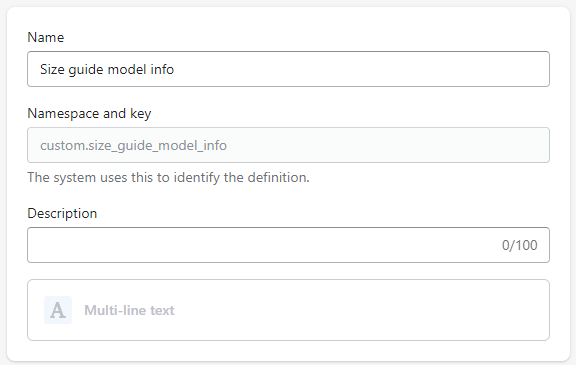
Task: Focus the Name input field
Action: point(288,69)
